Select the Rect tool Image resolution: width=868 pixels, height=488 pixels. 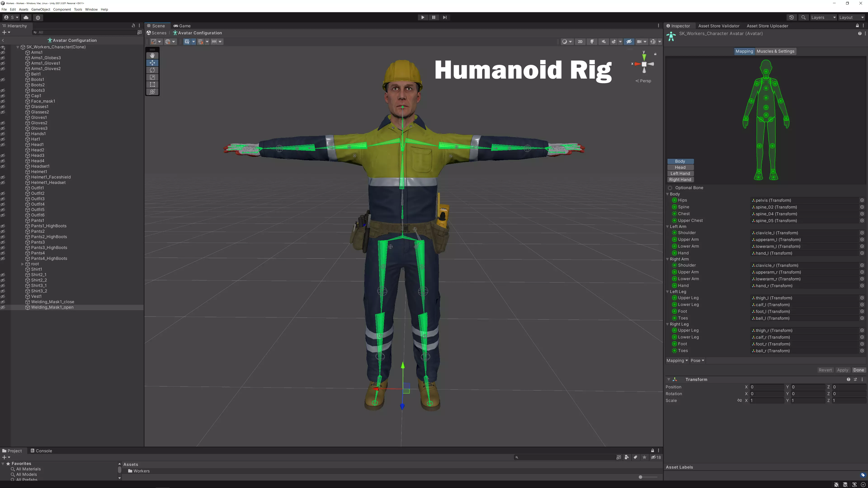tap(152, 84)
